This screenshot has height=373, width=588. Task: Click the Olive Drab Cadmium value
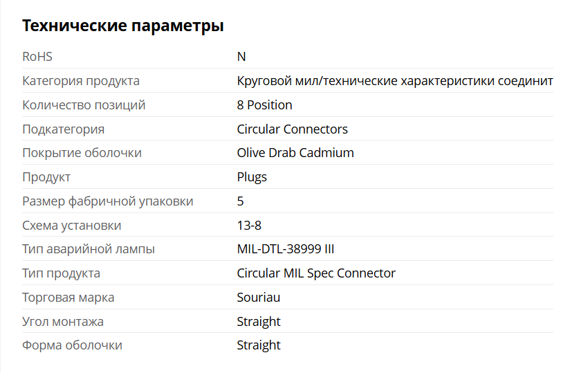pos(295,153)
